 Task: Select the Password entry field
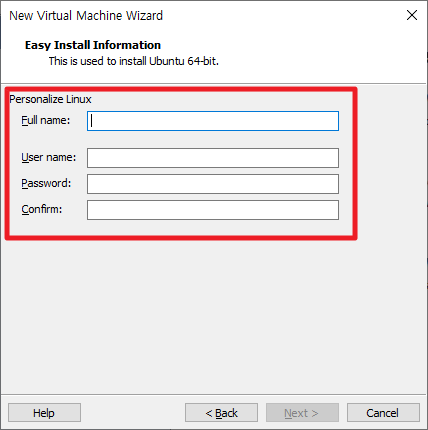tap(213, 184)
